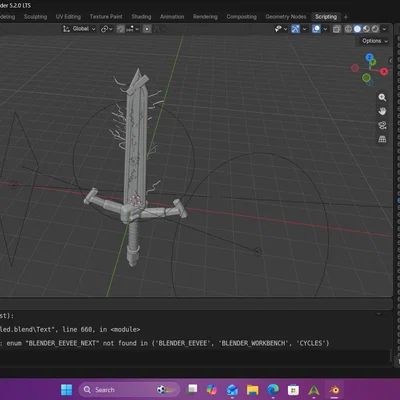Switch to the Compositing workspace tab
This screenshot has width=400, height=400.
(242, 17)
